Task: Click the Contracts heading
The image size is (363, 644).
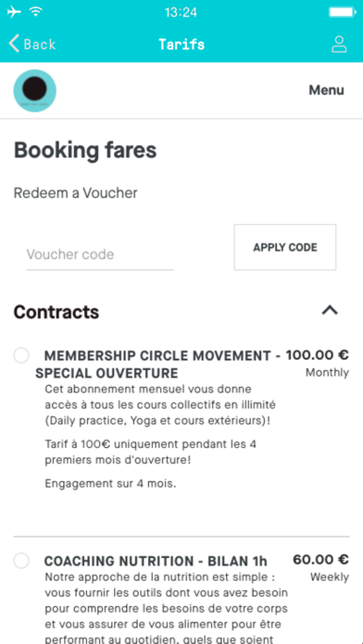Action: [56, 312]
